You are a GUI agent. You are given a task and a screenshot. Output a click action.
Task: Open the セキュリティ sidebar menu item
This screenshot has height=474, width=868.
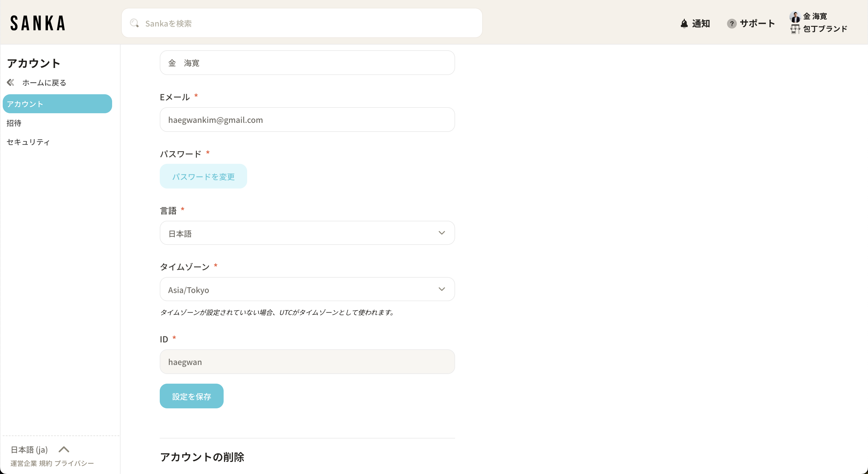[x=28, y=142]
